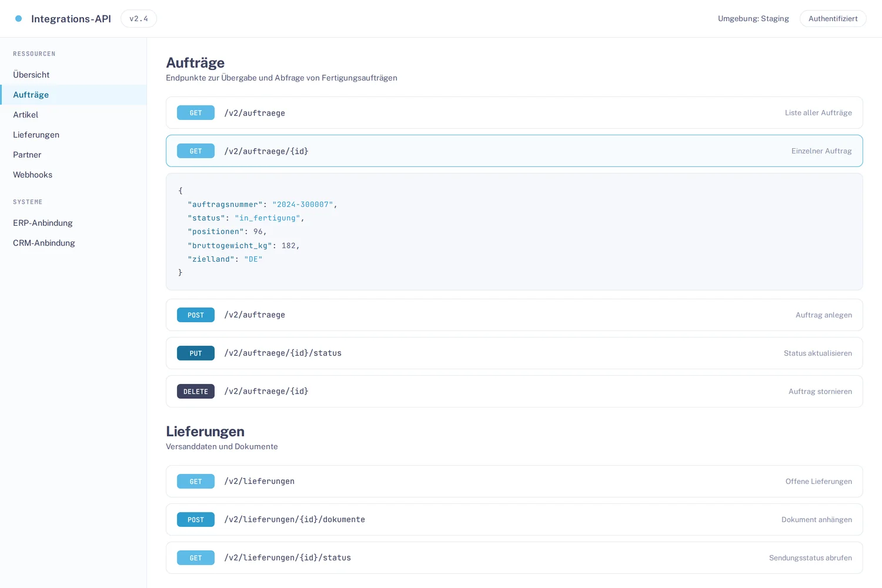Click the blue dot logo beside Integrations-API

click(18, 19)
